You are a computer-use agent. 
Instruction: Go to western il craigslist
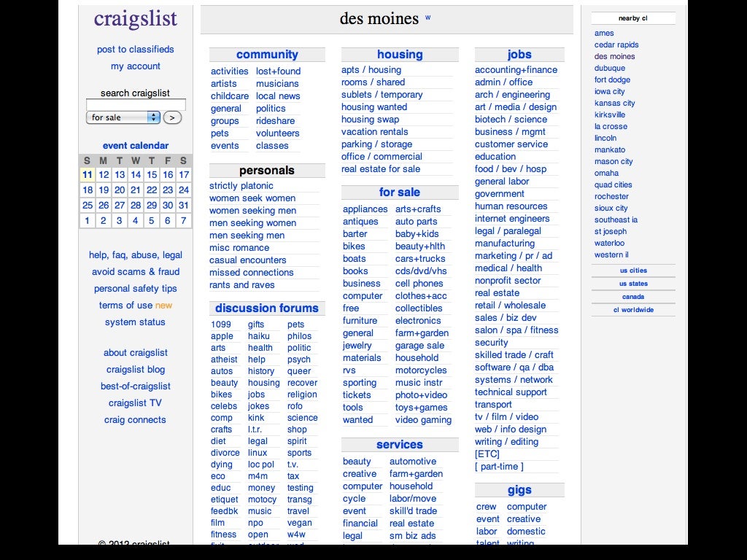611,254
